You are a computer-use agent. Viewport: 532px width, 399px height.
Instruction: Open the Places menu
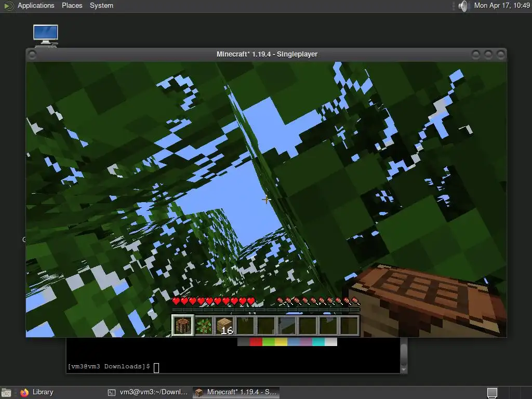[x=72, y=5]
